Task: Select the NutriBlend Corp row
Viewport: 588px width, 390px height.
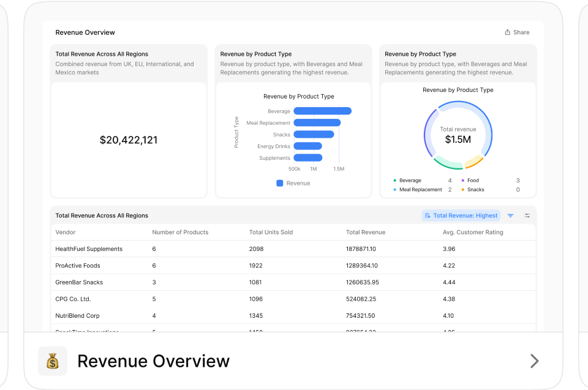Action: pos(293,316)
